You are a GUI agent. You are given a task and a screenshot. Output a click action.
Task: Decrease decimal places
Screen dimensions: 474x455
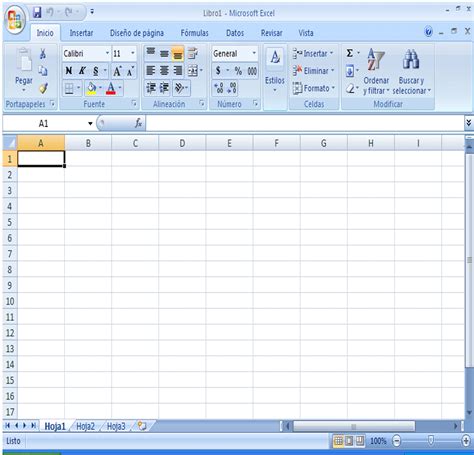click(232, 88)
